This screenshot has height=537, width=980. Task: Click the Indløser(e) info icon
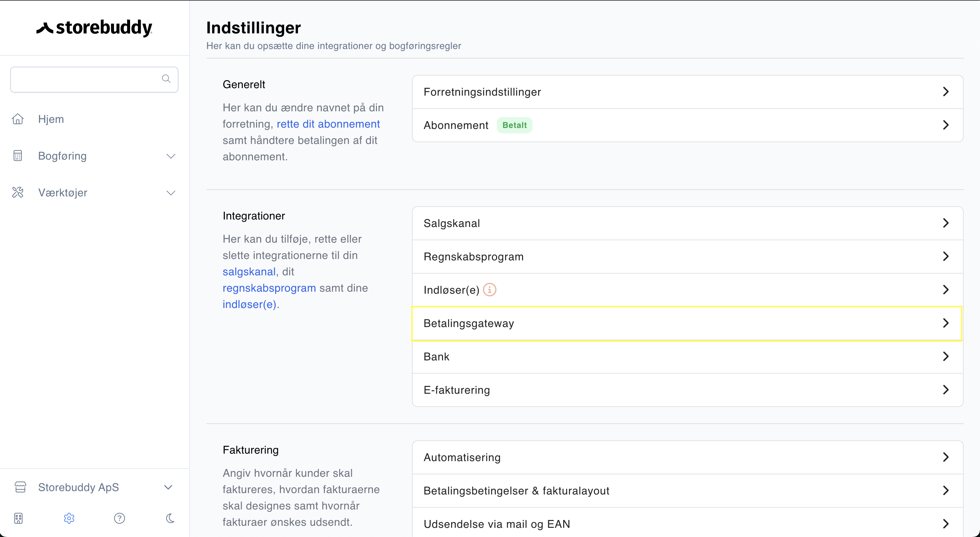coord(490,290)
